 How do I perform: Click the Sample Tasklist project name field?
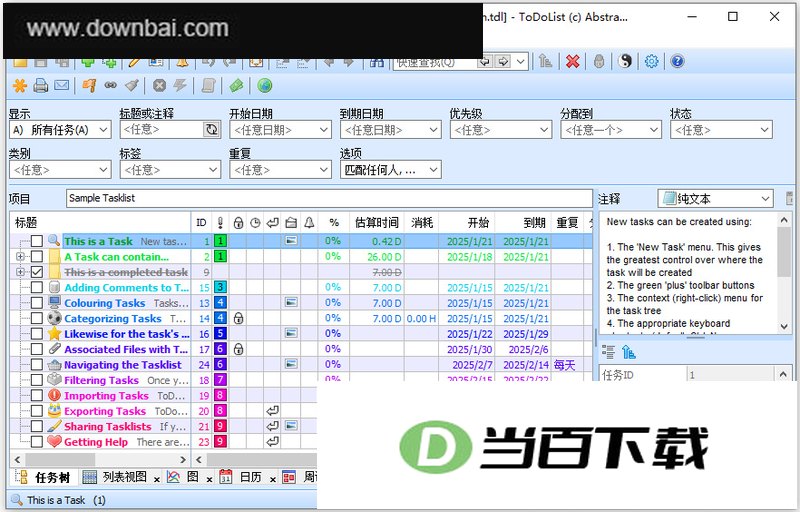click(329, 198)
